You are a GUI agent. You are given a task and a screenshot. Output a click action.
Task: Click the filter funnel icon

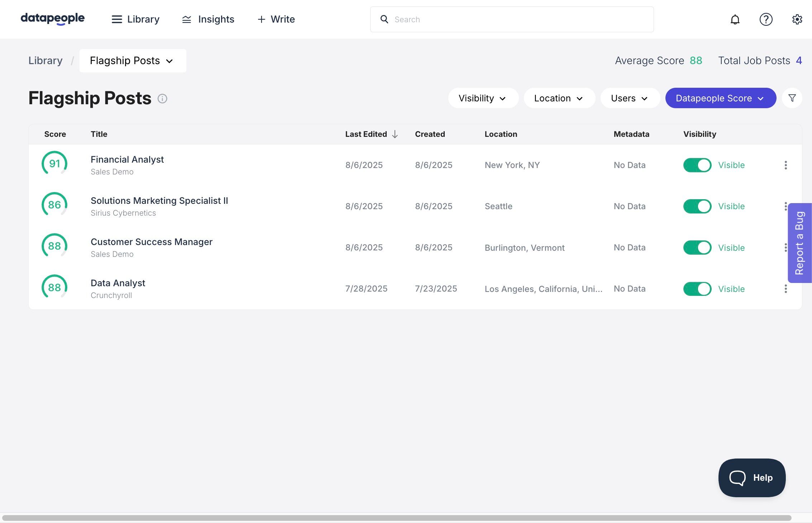792,98
